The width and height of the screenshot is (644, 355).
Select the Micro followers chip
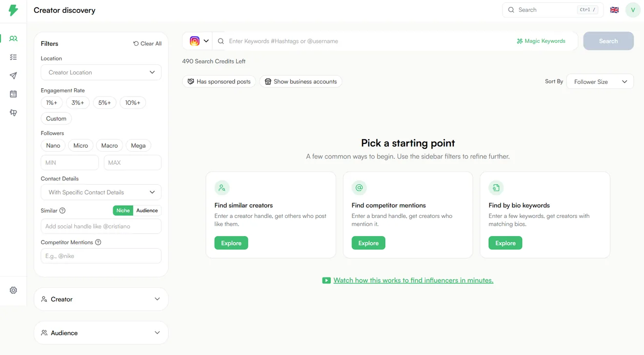81,145
